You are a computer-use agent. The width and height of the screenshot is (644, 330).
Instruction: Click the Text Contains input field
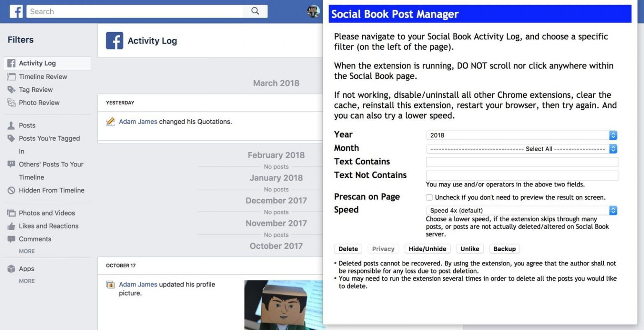coord(521,162)
